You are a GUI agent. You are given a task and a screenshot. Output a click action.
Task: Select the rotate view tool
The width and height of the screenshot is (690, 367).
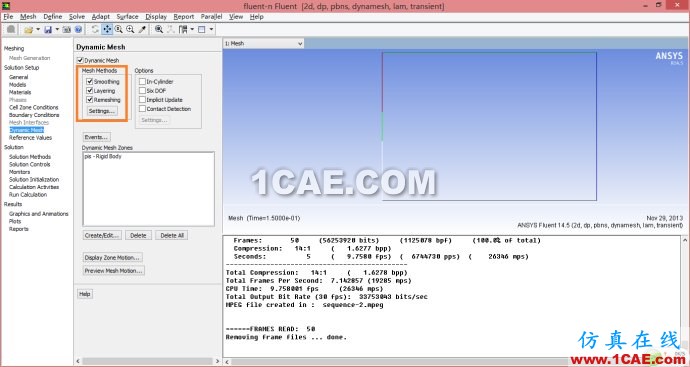click(95, 29)
